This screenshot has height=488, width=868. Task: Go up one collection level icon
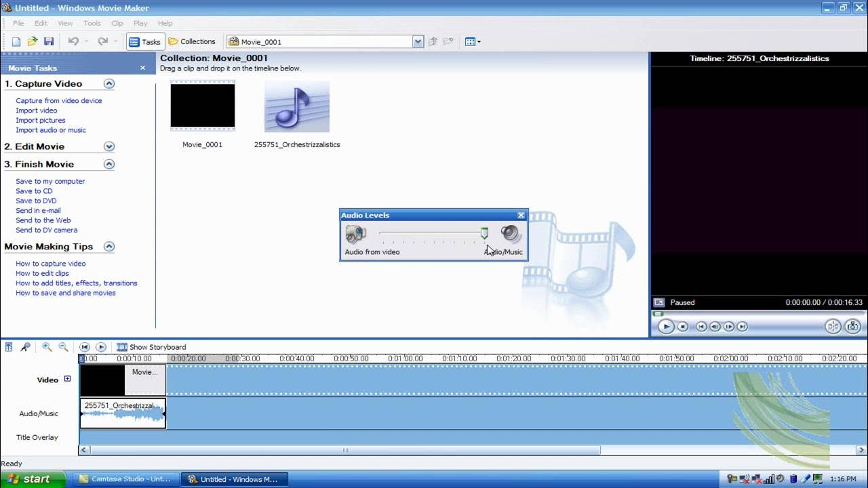point(433,41)
